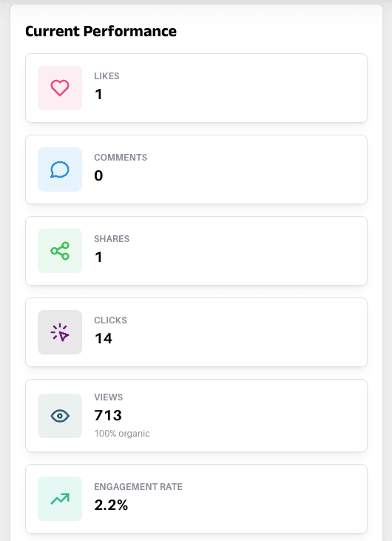Open the Views metric card
The image size is (392, 541).
point(196,415)
